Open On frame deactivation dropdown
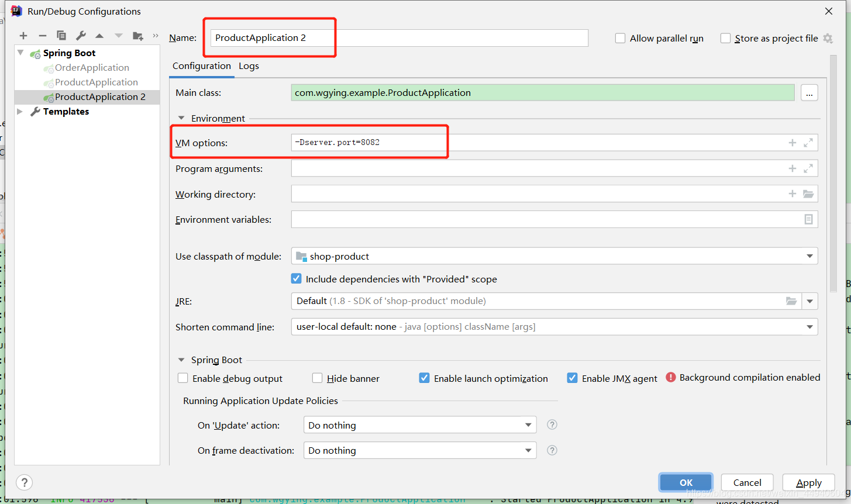851x504 pixels. tap(420, 450)
